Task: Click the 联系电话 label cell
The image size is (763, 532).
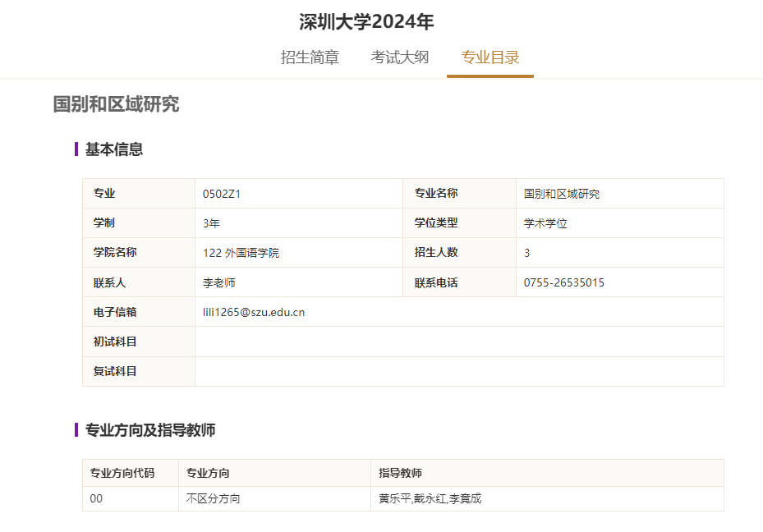Action: coord(459,282)
